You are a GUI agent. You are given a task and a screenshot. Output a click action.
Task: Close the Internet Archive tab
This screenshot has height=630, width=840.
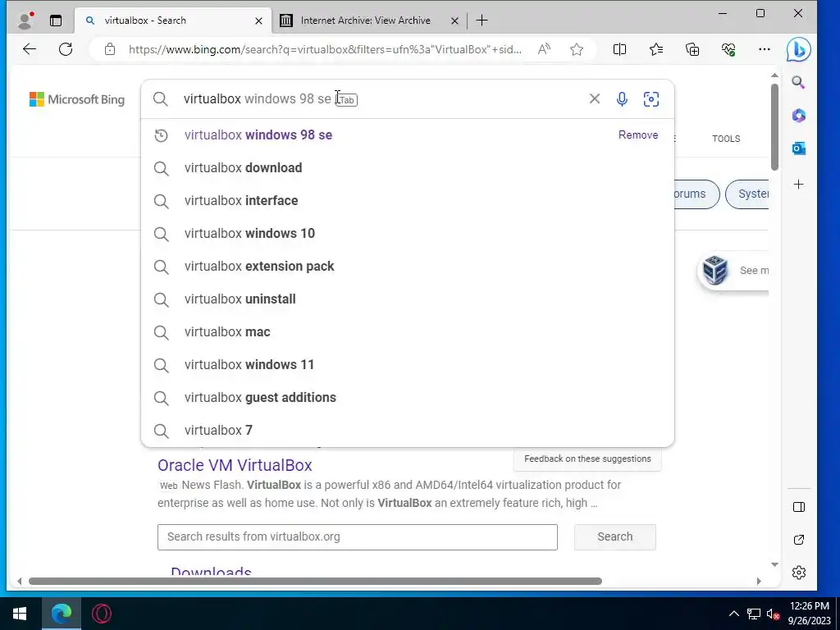(x=454, y=21)
